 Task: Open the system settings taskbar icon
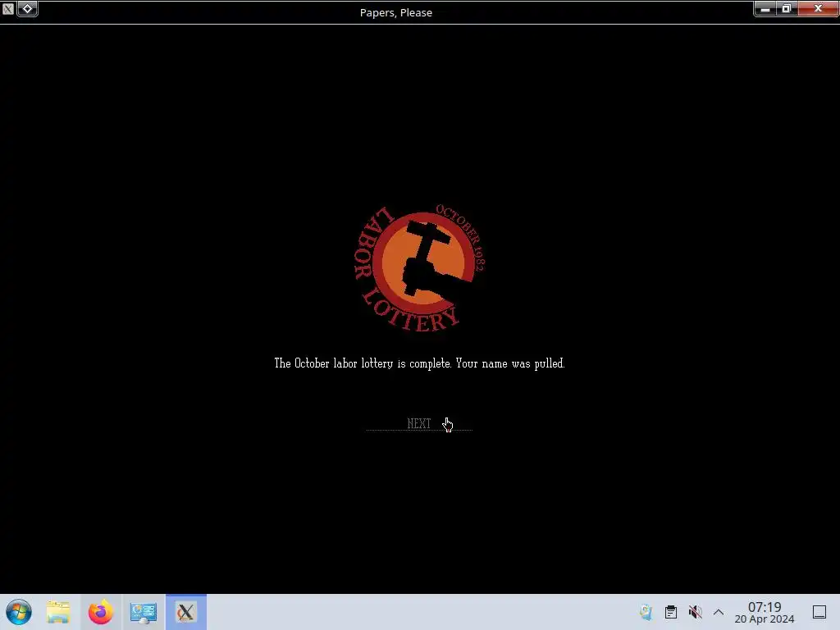(x=143, y=612)
